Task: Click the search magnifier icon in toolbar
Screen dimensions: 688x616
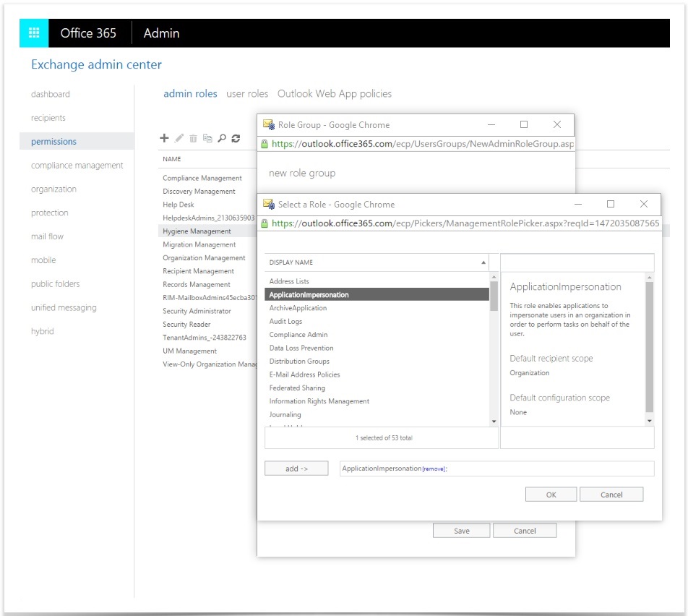Action: [222, 138]
